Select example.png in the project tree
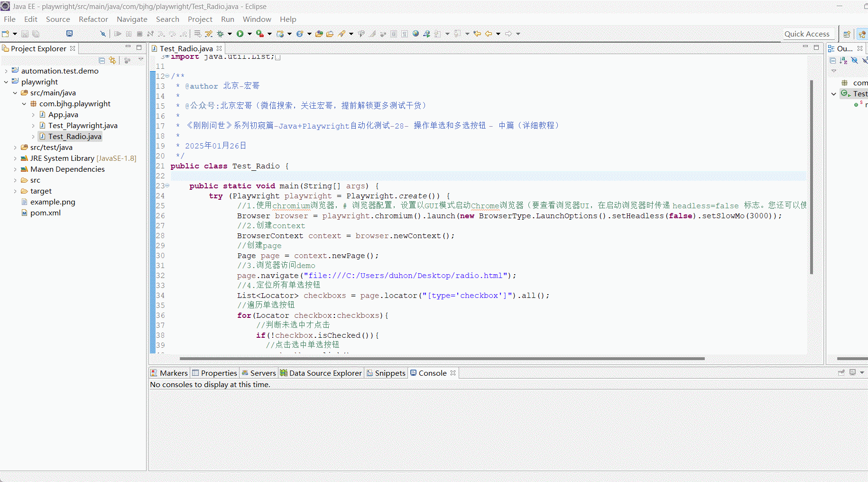 (53, 202)
